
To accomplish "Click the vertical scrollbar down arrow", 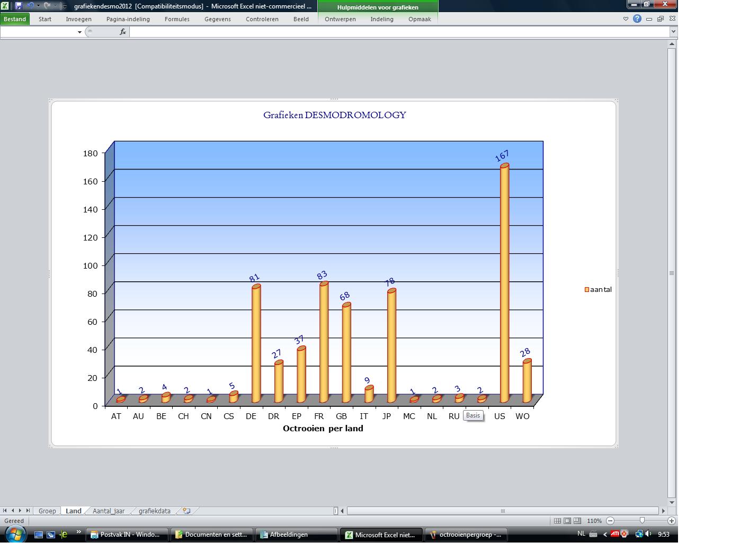I will (x=672, y=502).
